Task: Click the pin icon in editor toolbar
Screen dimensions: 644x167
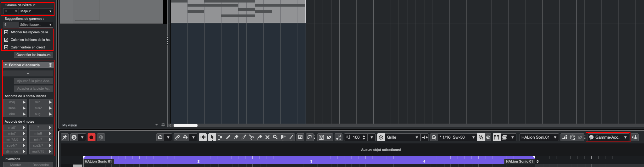Action: 65,137
